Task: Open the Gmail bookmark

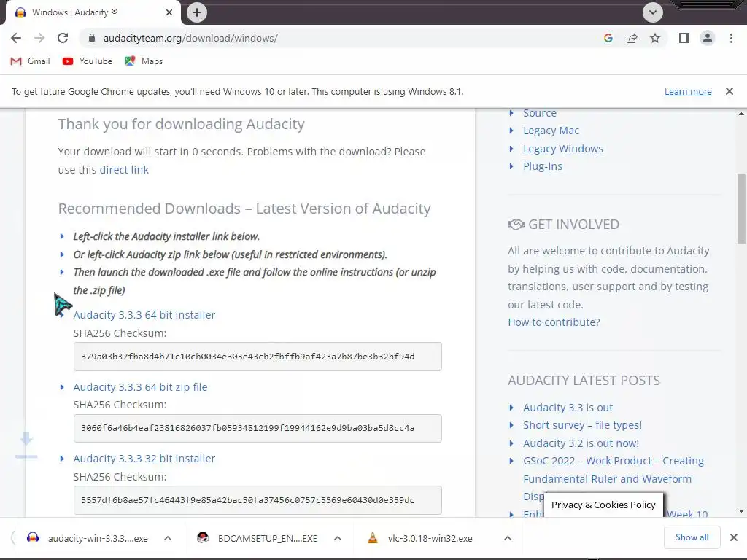Action: (30, 61)
